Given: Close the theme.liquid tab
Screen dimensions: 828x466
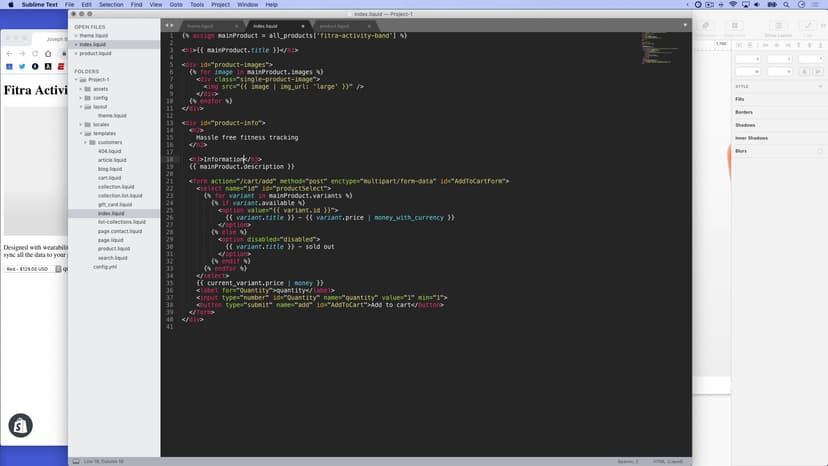Looking at the screenshot, I should click(x=238, y=25).
